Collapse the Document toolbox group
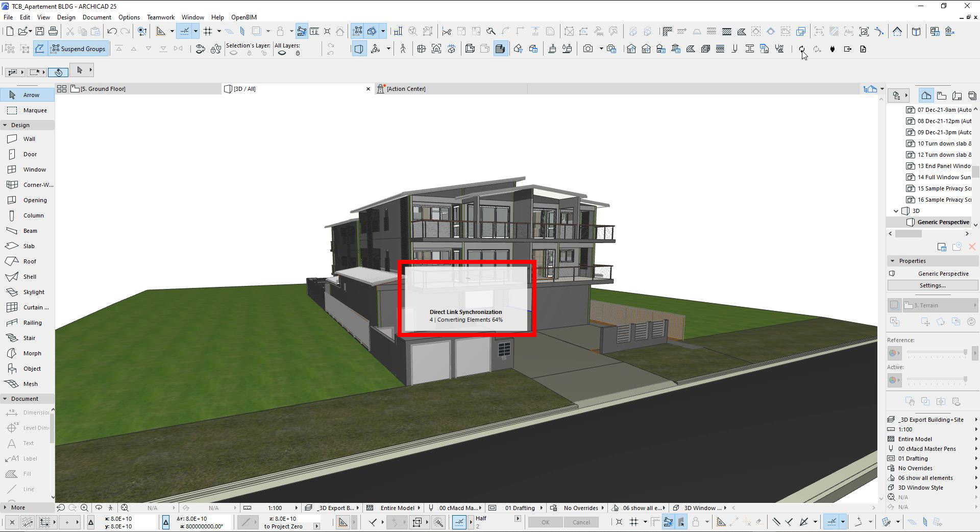The image size is (980, 532). pos(5,399)
